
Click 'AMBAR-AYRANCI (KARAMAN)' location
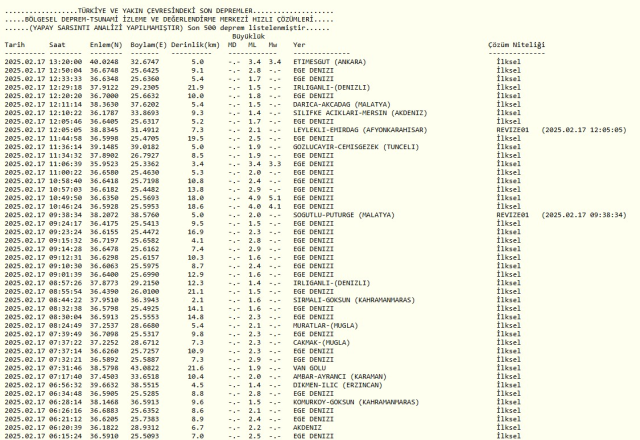pyautogui.click(x=340, y=376)
